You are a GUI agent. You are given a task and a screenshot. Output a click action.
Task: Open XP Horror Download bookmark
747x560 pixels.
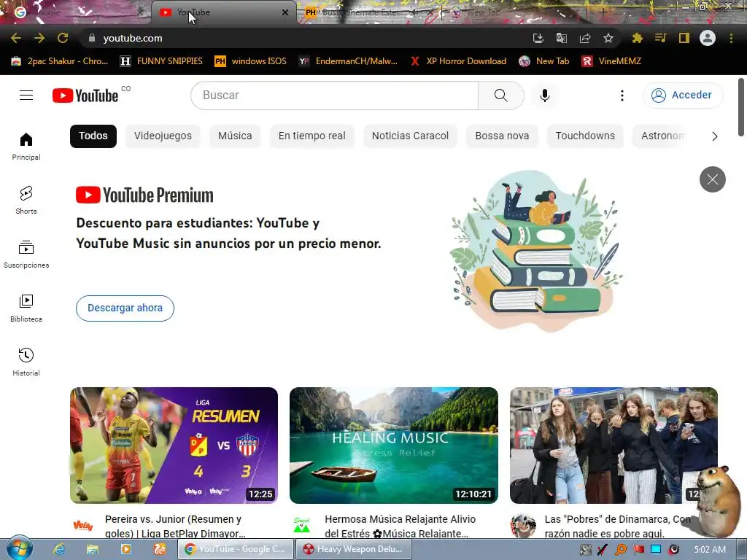[x=458, y=61]
